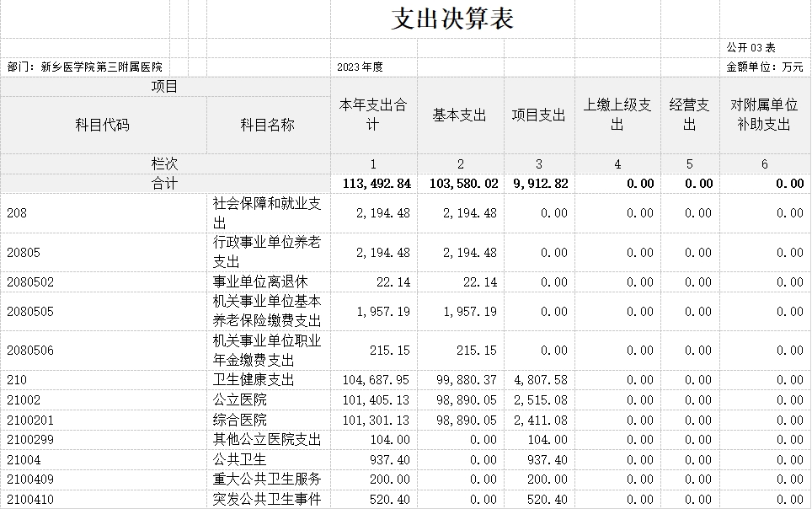Select the 其他公立医院支出 cell

[267, 440]
